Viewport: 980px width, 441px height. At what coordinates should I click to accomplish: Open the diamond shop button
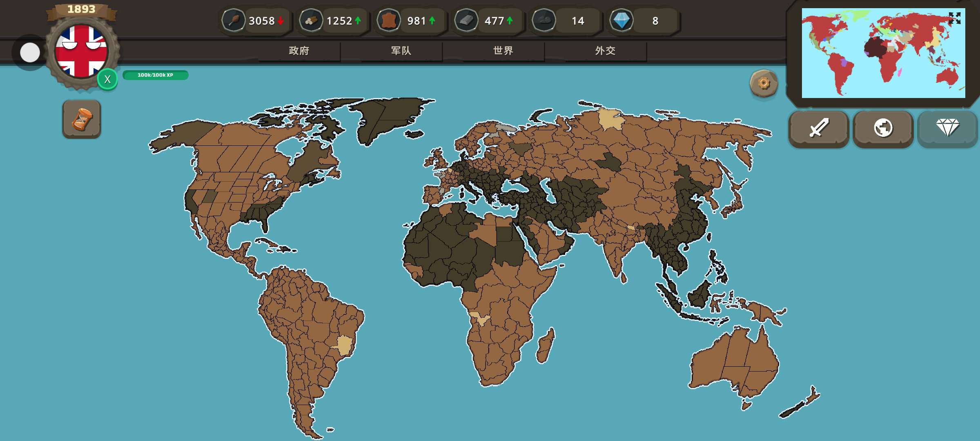pyautogui.click(x=947, y=128)
